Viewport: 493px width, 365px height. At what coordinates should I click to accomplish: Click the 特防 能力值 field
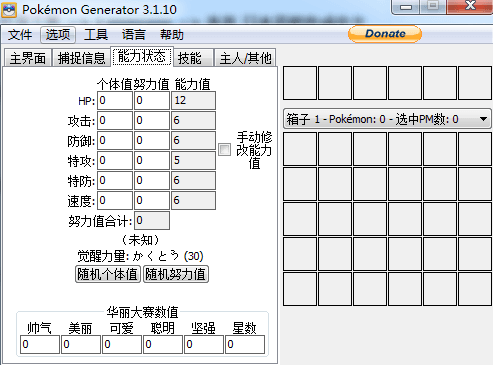pyautogui.click(x=193, y=180)
